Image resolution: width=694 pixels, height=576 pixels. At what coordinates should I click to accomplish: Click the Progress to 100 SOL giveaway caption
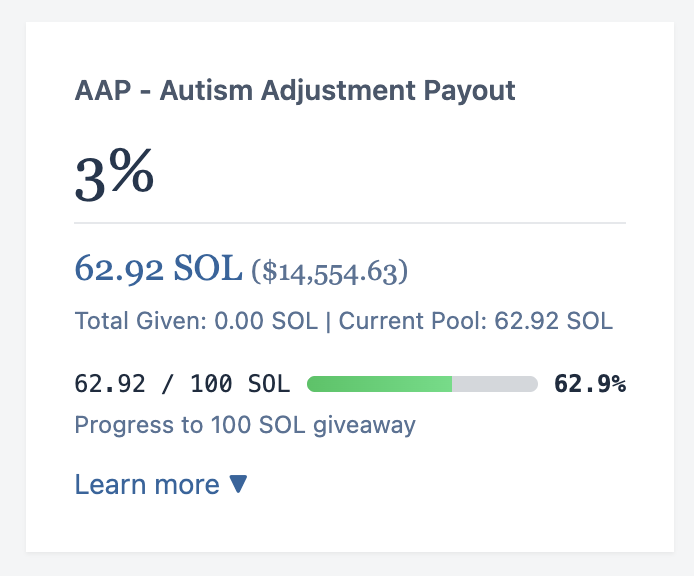245,425
